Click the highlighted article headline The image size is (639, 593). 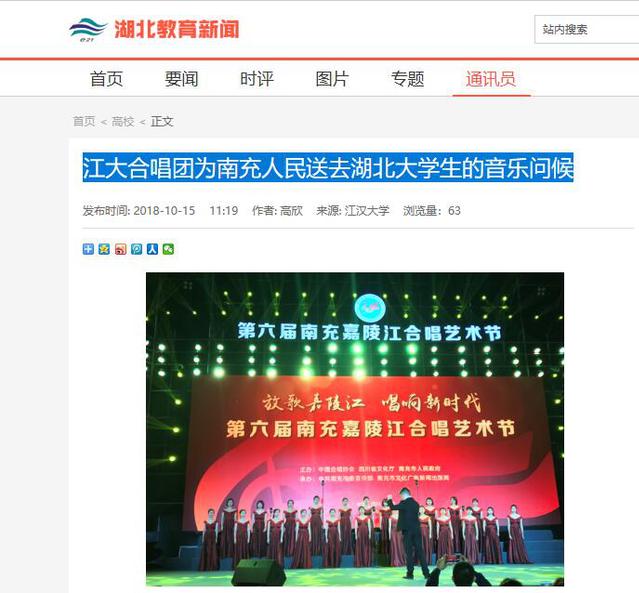(x=328, y=168)
